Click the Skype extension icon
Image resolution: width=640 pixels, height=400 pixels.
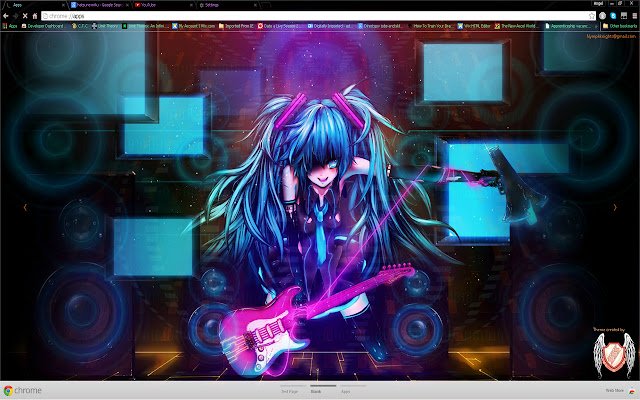(x=613, y=16)
